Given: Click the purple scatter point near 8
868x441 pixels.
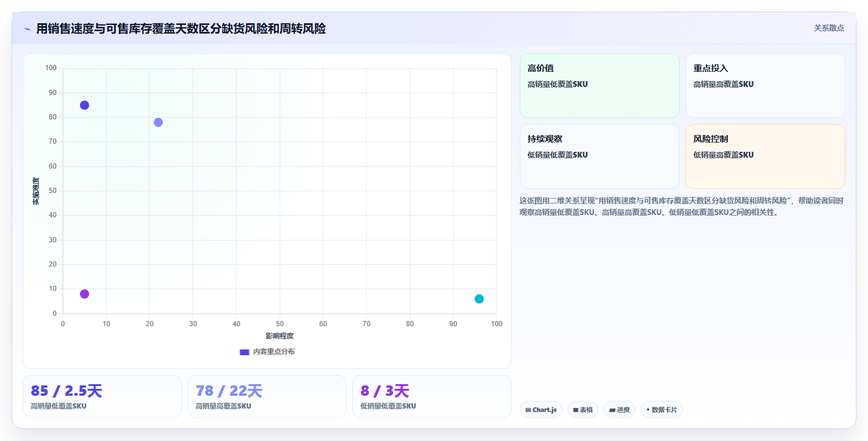Looking at the screenshot, I should pos(85,294).
